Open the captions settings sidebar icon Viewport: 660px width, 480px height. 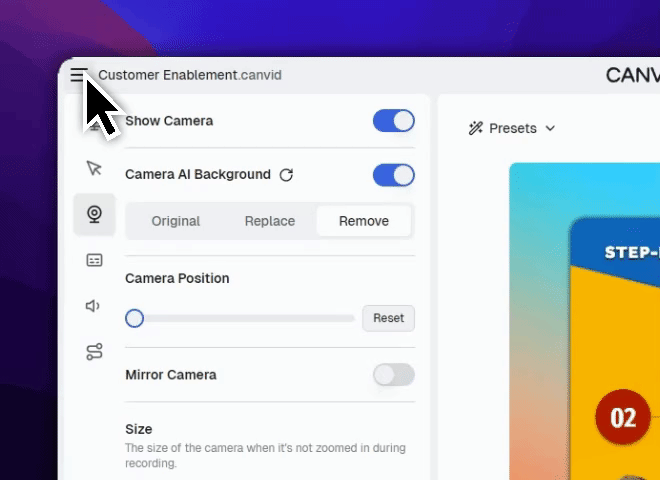coord(94,260)
